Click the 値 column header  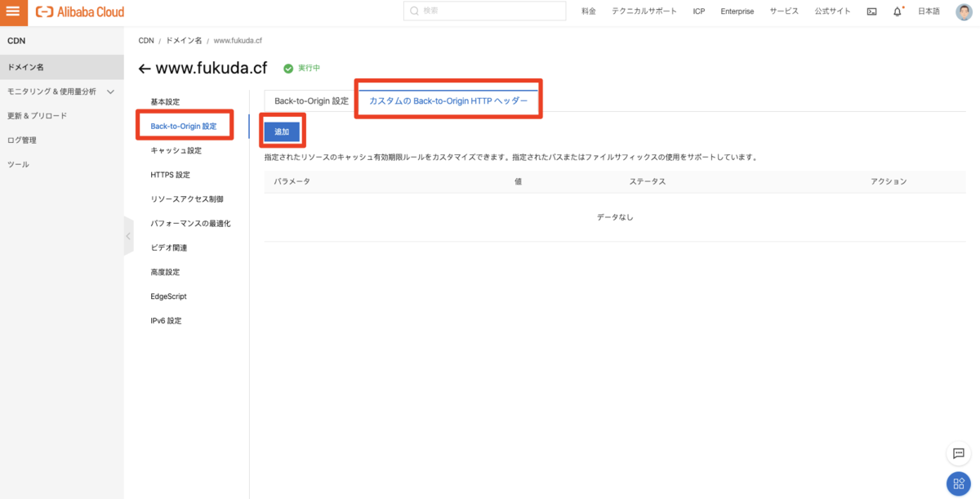pyautogui.click(x=518, y=181)
